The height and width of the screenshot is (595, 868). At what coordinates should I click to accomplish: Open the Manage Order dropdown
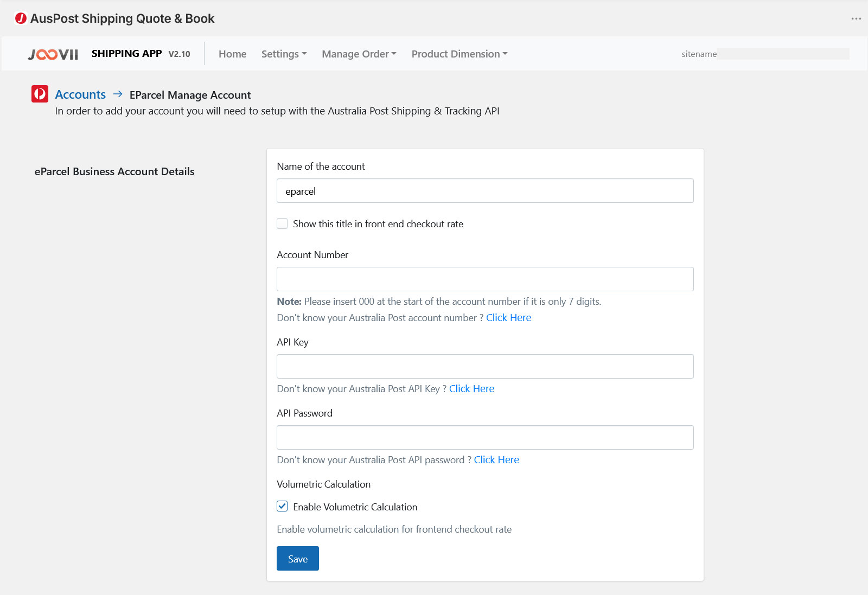(x=359, y=54)
